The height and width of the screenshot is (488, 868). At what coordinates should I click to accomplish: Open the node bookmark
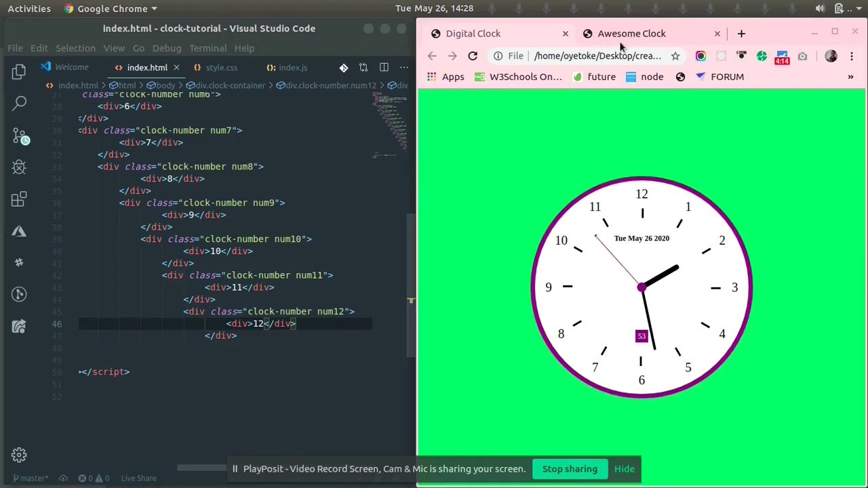point(644,77)
